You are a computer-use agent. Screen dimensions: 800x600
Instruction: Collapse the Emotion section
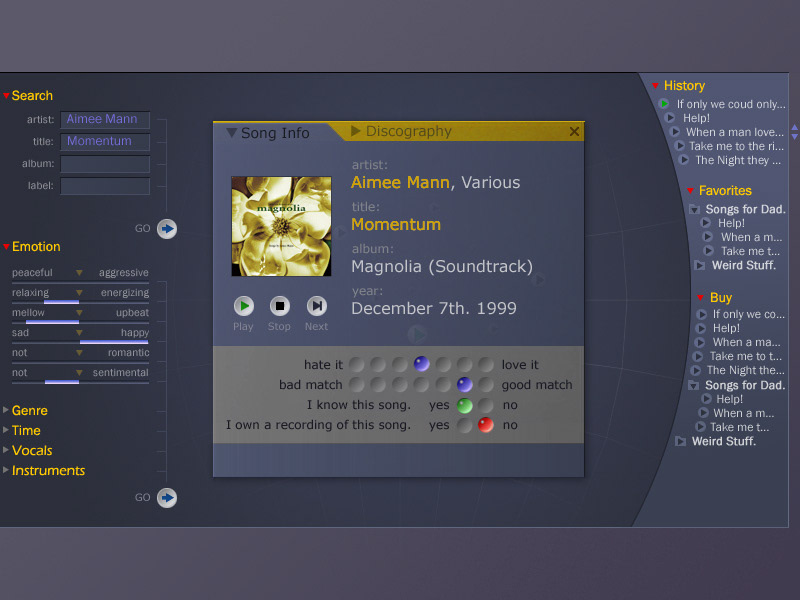[x=6, y=247]
